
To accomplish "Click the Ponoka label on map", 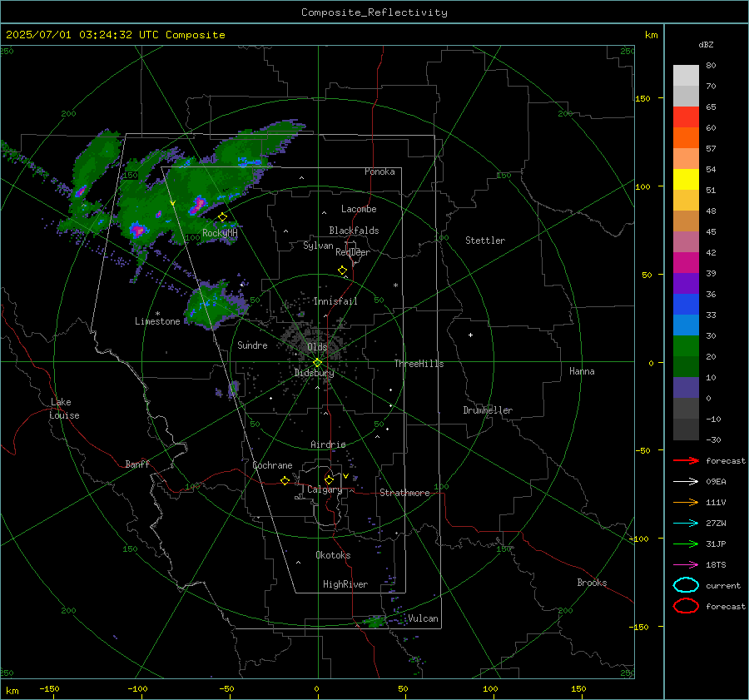I will tap(379, 171).
